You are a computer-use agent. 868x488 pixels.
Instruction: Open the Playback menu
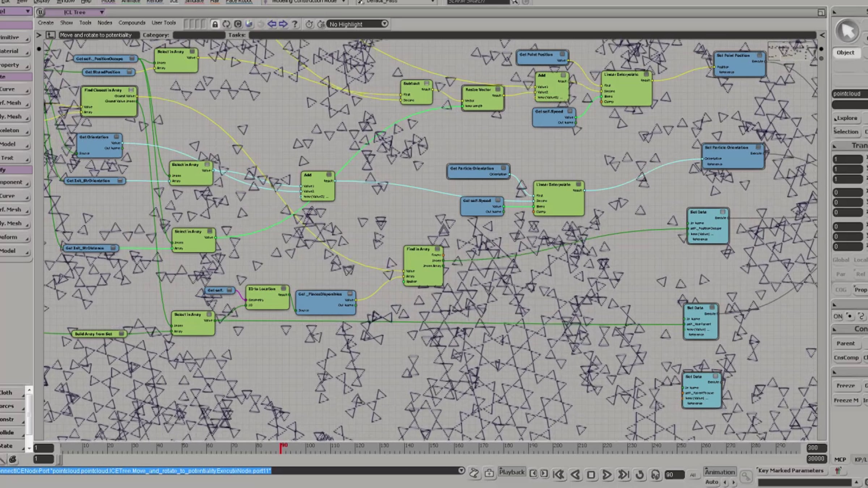[512, 472]
